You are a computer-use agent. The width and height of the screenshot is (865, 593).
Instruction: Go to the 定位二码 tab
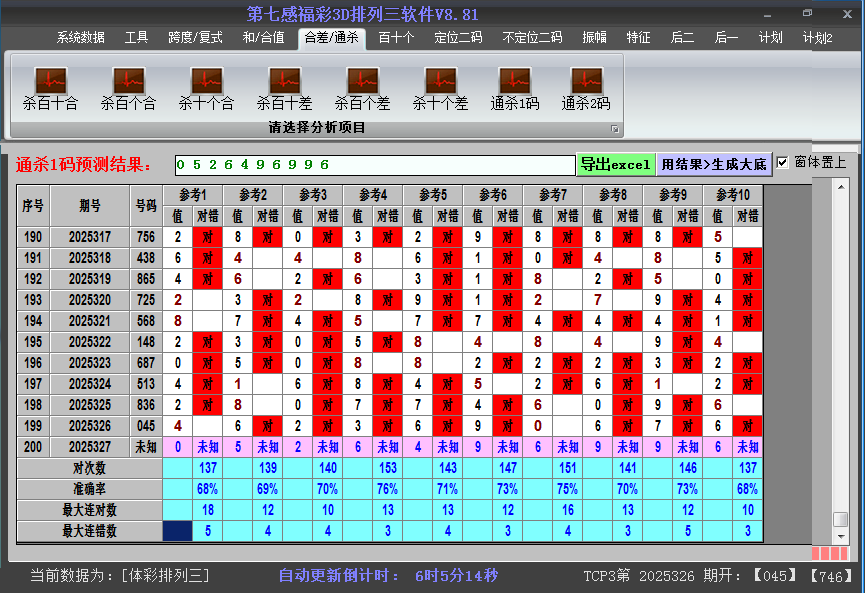[x=458, y=38]
